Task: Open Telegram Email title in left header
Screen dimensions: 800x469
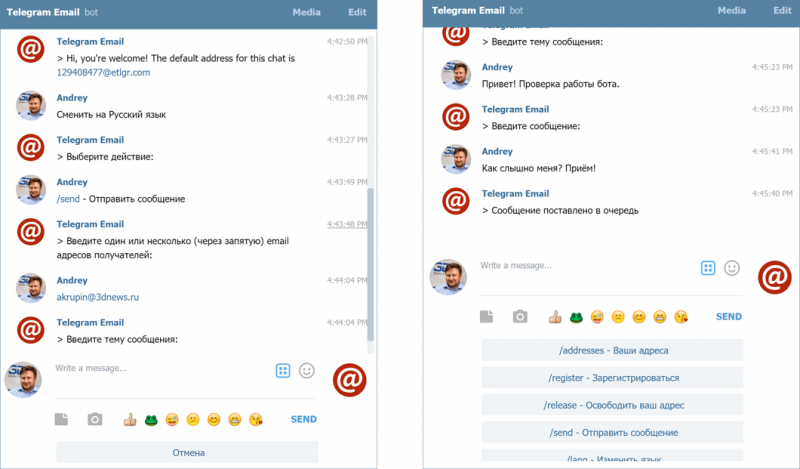Action: (43, 12)
